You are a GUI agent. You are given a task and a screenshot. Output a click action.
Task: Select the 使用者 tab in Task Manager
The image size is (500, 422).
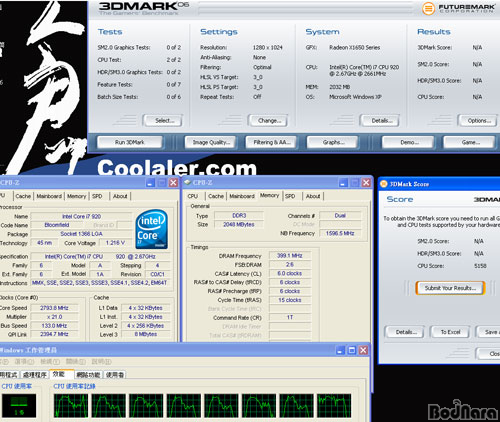pos(115,375)
